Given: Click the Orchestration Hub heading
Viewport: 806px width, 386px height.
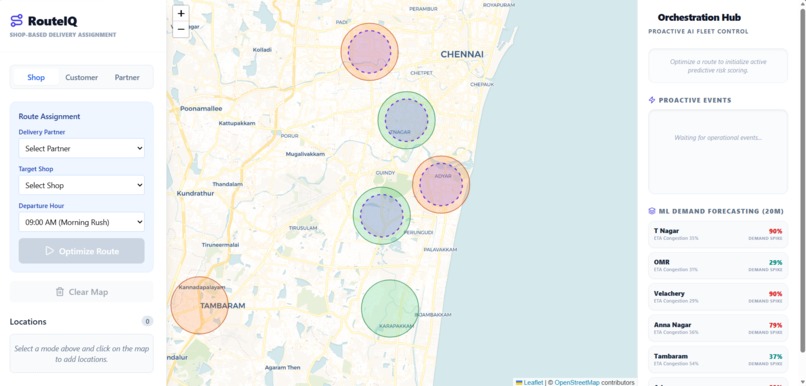Looking at the screenshot, I should (699, 17).
